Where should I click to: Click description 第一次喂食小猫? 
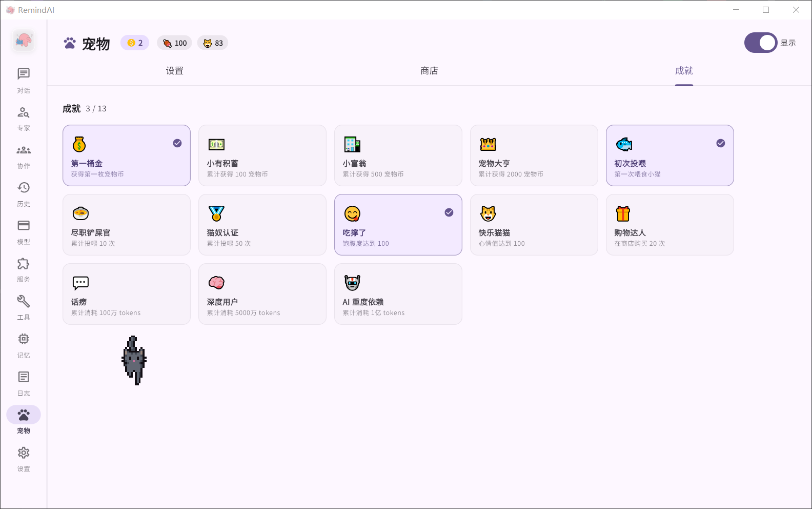[638, 174]
